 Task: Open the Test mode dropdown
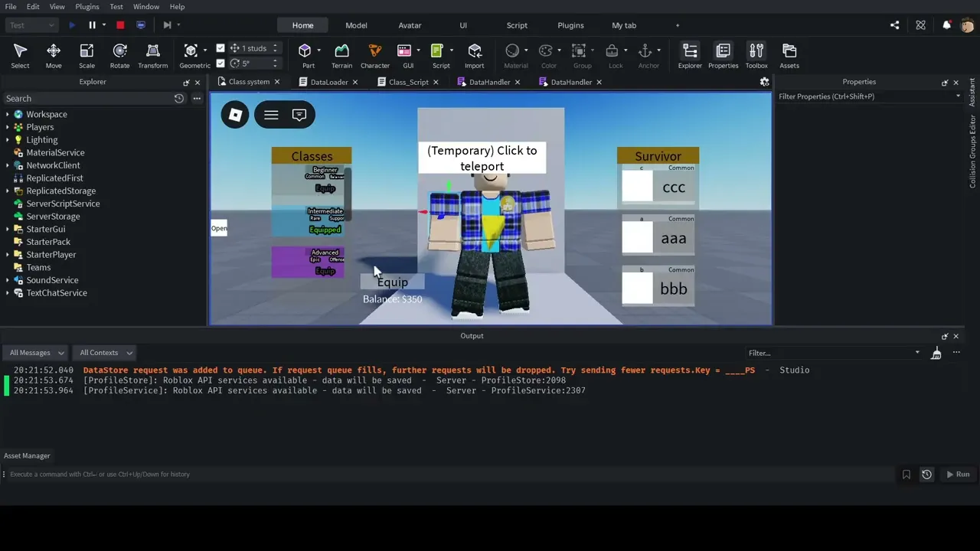coord(31,25)
